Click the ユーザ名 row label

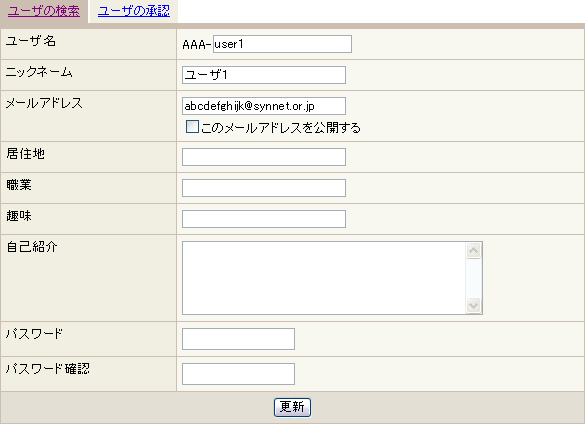pos(31,41)
